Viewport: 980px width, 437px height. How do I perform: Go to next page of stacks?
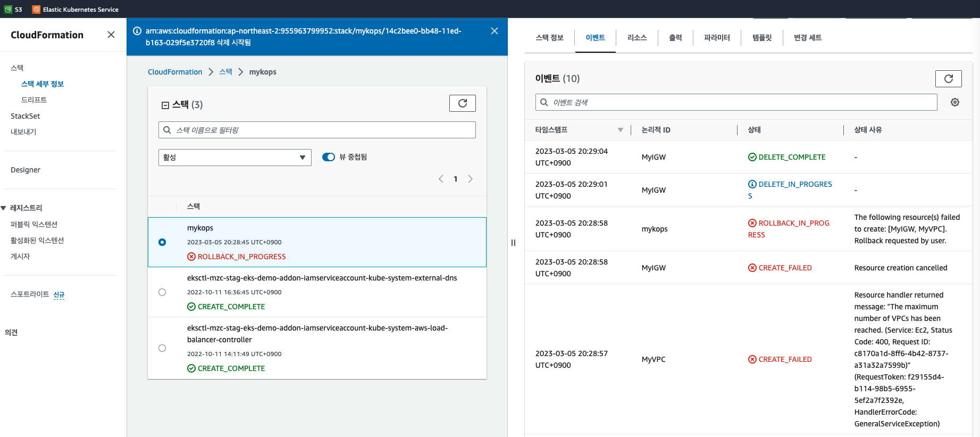click(470, 179)
